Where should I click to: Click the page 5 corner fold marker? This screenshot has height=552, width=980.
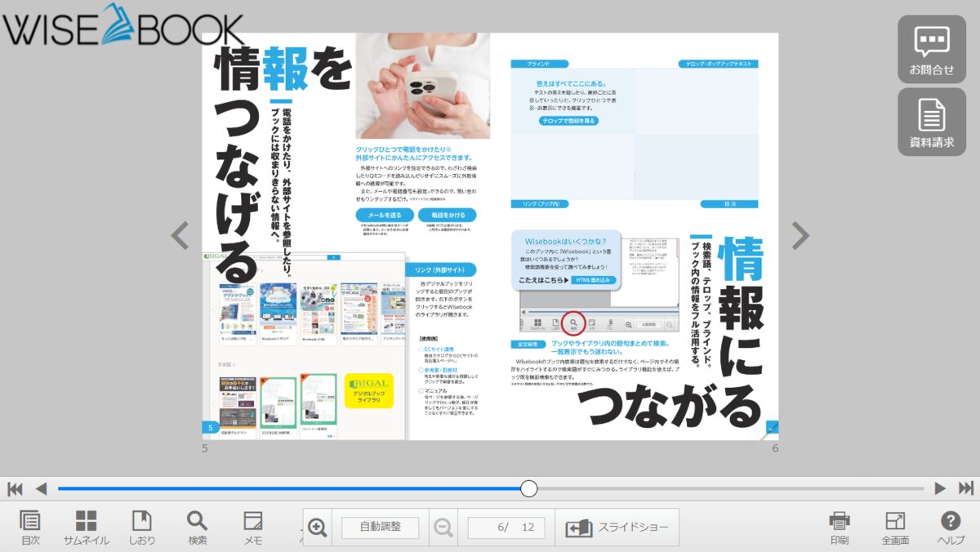[211, 428]
